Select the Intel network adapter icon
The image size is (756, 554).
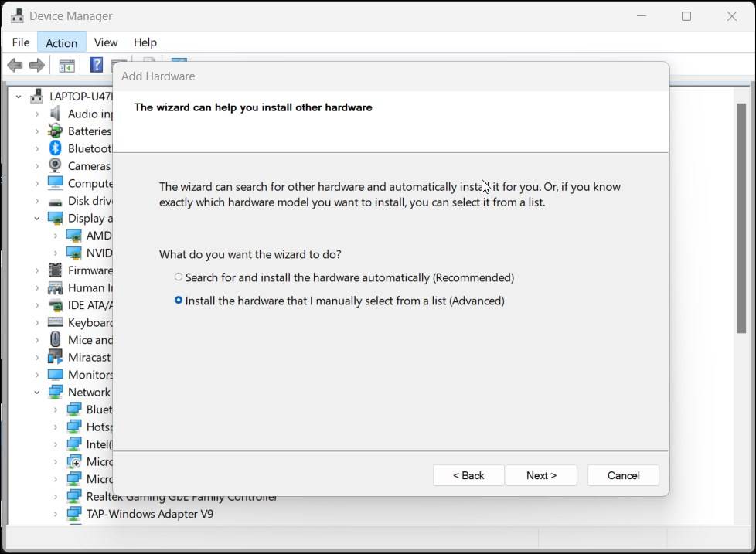tap(73, 444)
